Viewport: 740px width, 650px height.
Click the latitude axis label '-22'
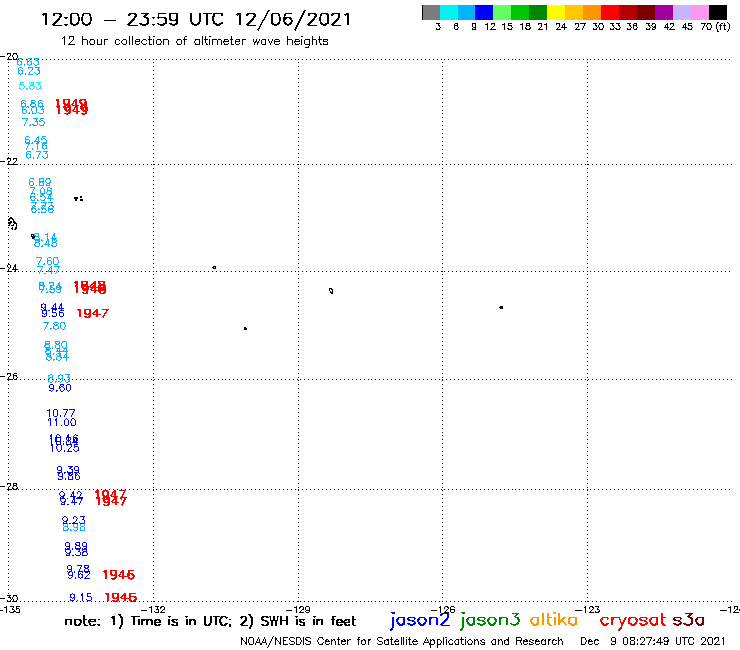tap(9, 161)
